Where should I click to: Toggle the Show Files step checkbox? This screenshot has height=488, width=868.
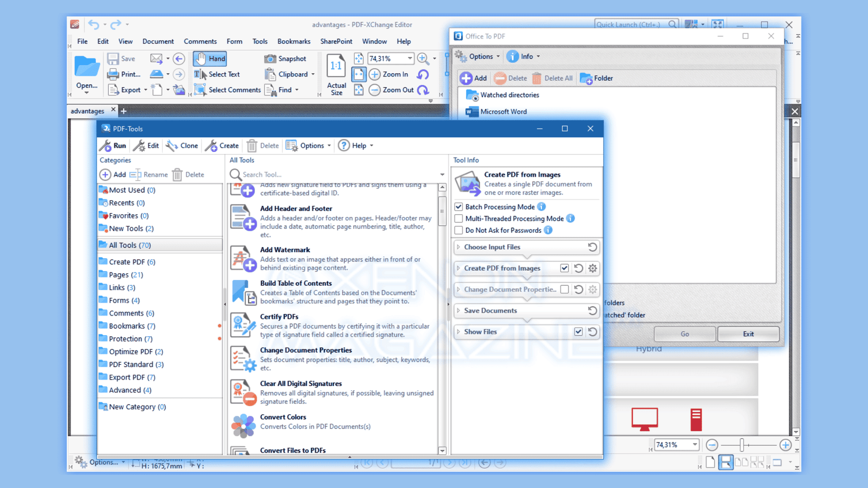(578, 332)
